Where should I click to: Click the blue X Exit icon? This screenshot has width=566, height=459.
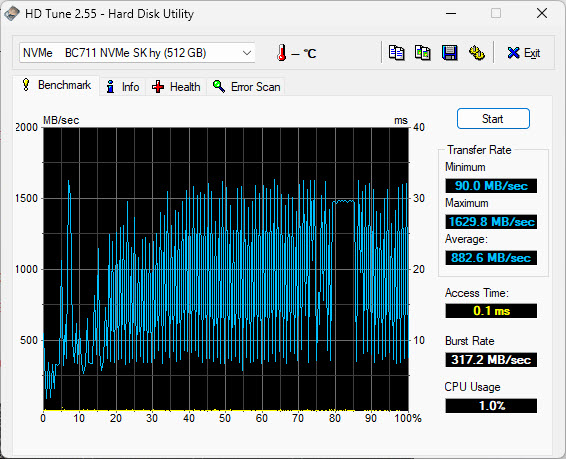click(513, 53)
